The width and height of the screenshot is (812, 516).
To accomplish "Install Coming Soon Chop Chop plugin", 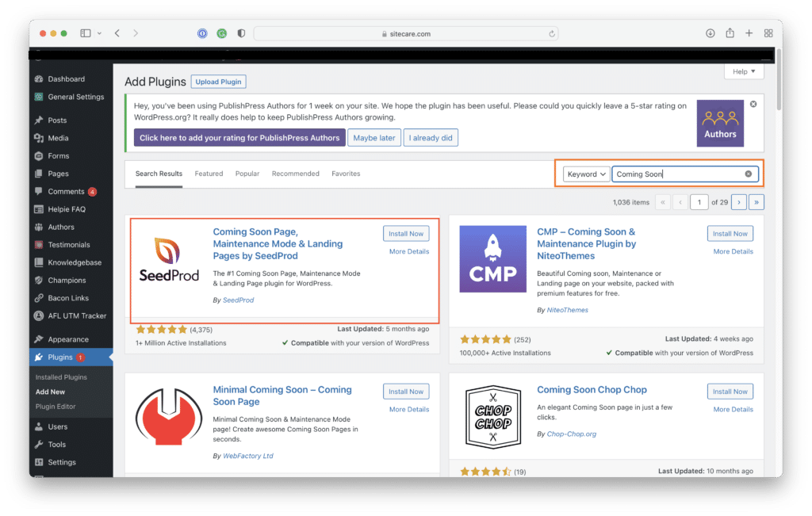I will (730, 392).
